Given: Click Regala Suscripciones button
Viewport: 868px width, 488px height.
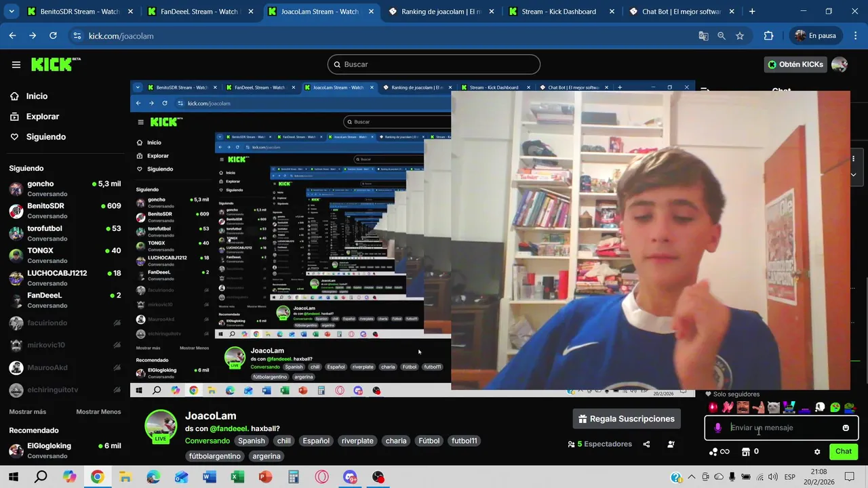Looking at the screenshot, I should (x=626, y=419).
